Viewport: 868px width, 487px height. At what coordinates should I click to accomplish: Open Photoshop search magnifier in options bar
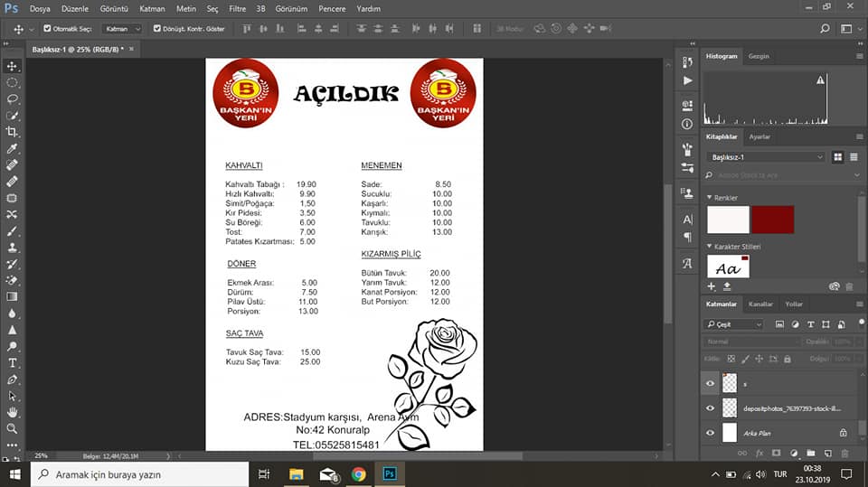click(x=825, y=28)
